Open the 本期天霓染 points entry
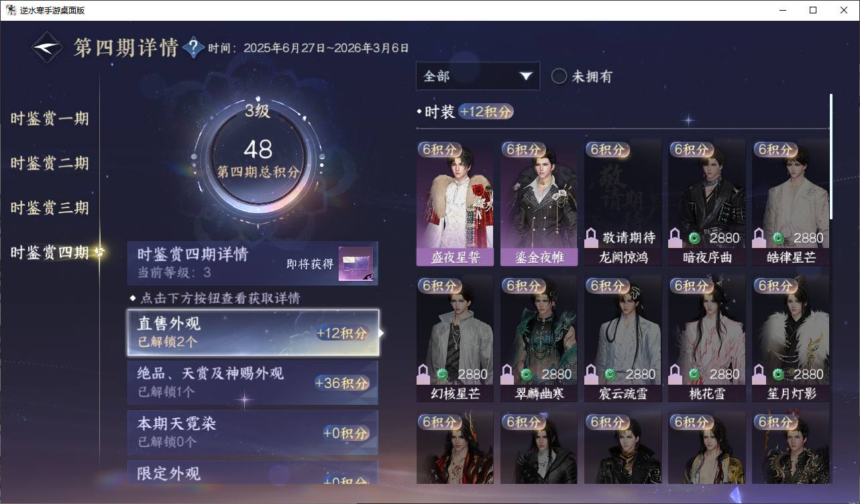Image resolution: width=860 pixels, height=504 pixels. (253, 432)
